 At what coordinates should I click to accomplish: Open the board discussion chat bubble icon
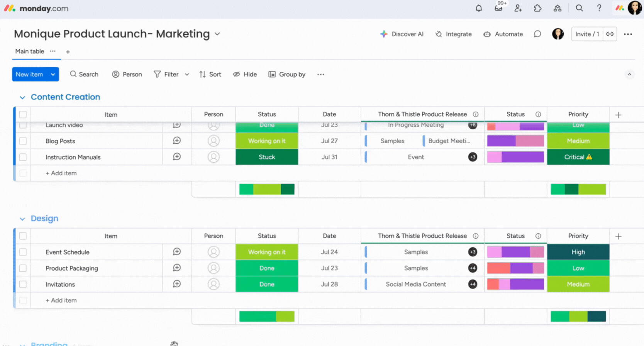point(537,34)
